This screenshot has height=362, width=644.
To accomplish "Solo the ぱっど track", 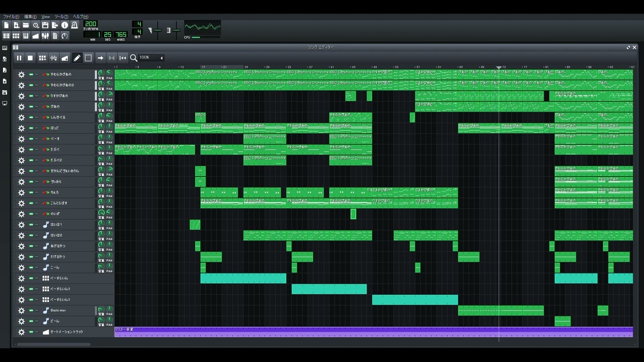I will click(36, 128).
